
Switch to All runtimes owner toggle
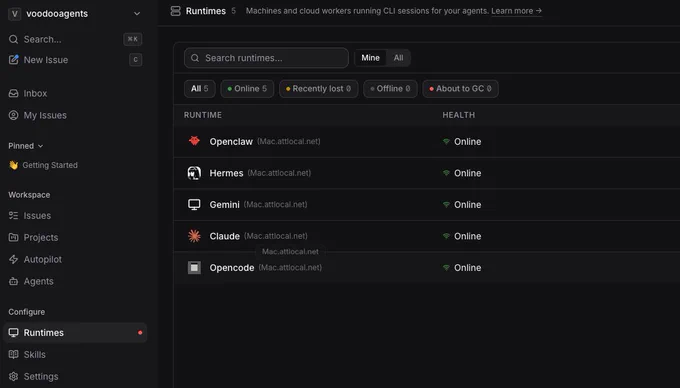[x=398, y=58]
